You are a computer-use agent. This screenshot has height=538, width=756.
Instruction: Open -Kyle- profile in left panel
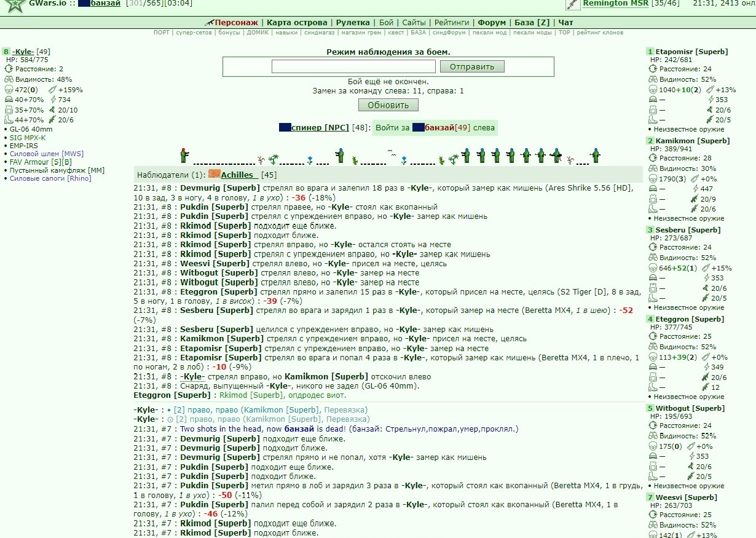click(24, 52)
